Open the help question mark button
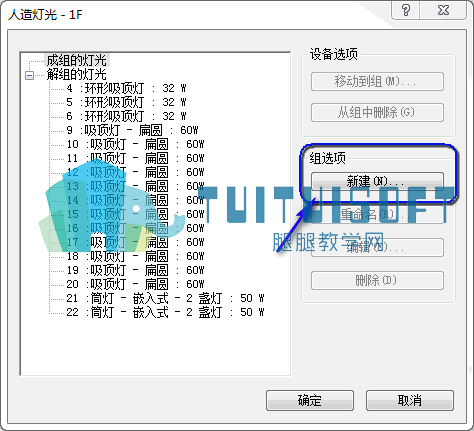474x431 pixels. point(406,10)
